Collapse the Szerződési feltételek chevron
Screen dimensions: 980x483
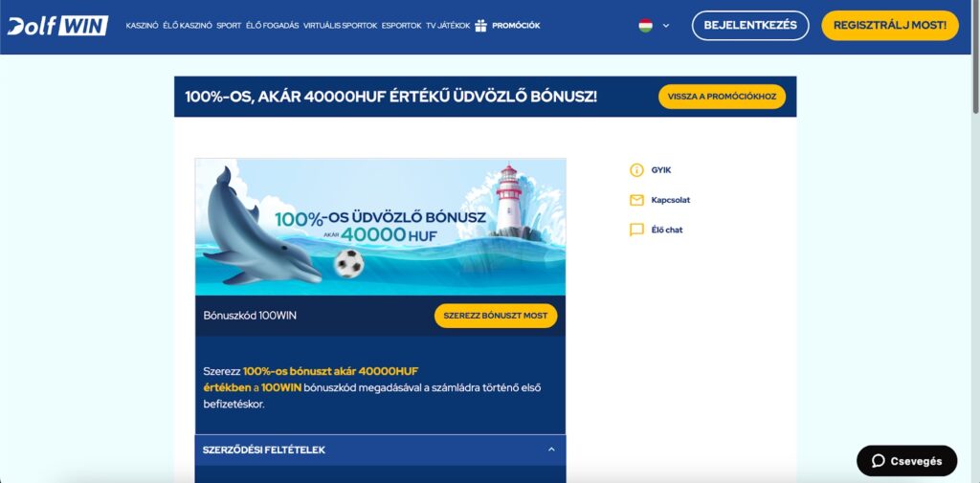click(551, 450)
